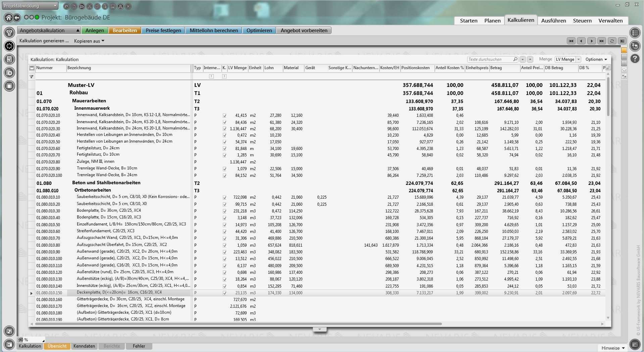This screenshot has height=352, width=644.
Task: Jump to last record navigation button
Action: (602, 41)
